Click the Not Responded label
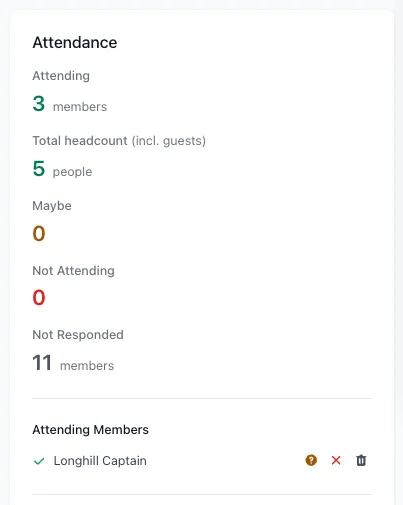Screen dimensions: 403x505 tap(78, 335)
